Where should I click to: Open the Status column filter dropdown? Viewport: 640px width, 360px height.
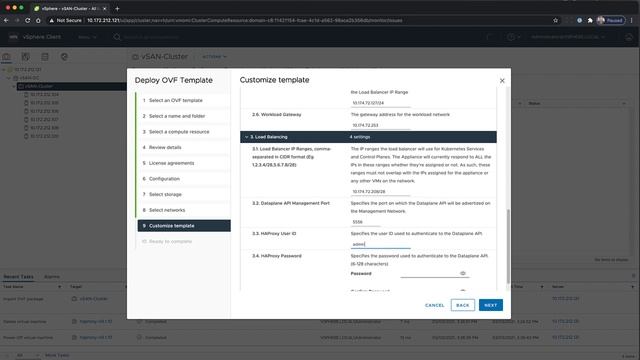[x=624, y=104]
